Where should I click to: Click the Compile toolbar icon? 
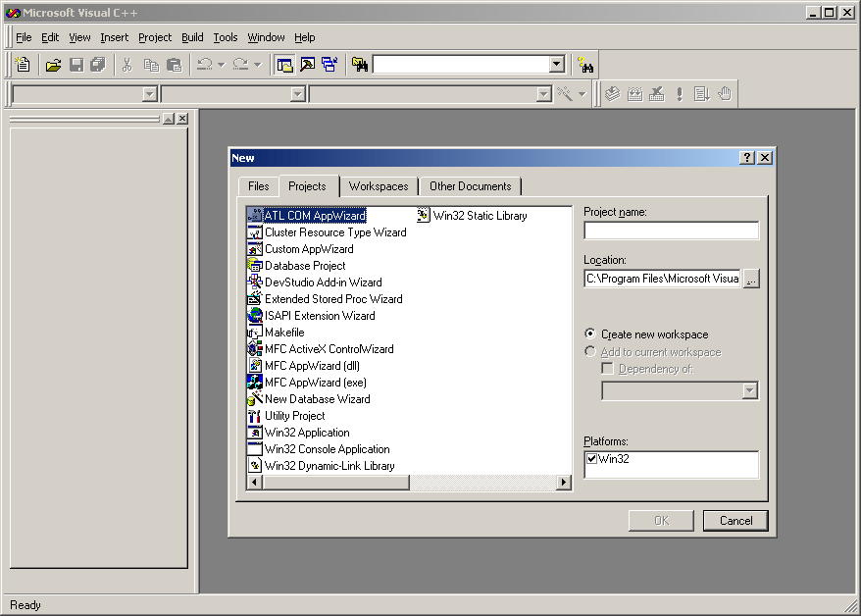[612, 94]
